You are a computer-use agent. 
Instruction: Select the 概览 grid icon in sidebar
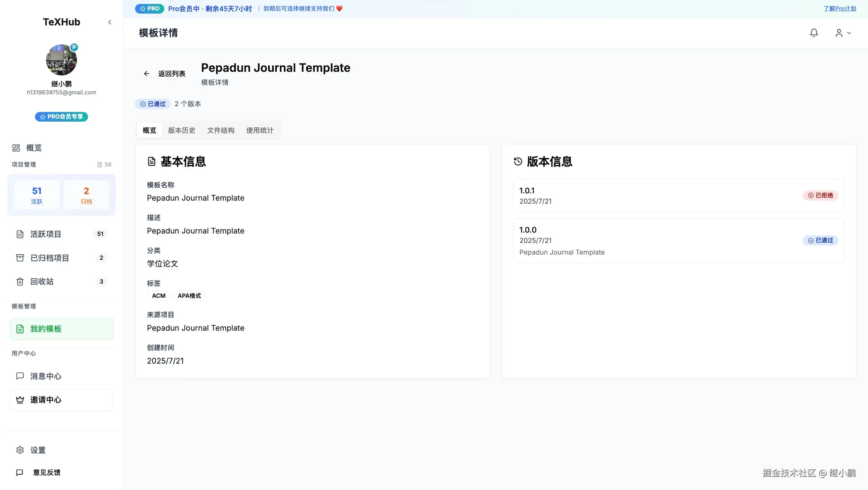pos(16,147)
